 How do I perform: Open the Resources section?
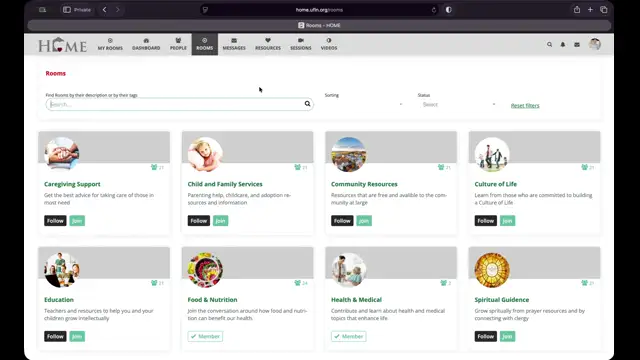click(268, 44)
